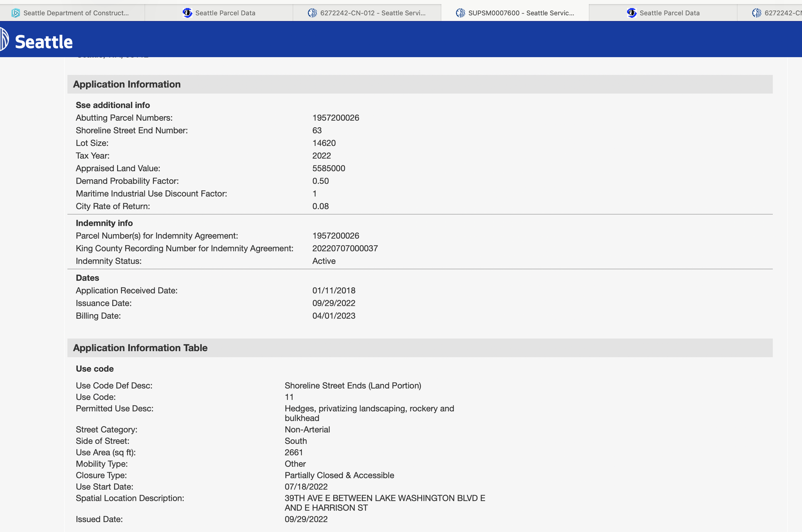This screenshot has height=532, width=802.
Task: Click the favicon on the SUPSM0007600 tab
Action: click(460, 13)
